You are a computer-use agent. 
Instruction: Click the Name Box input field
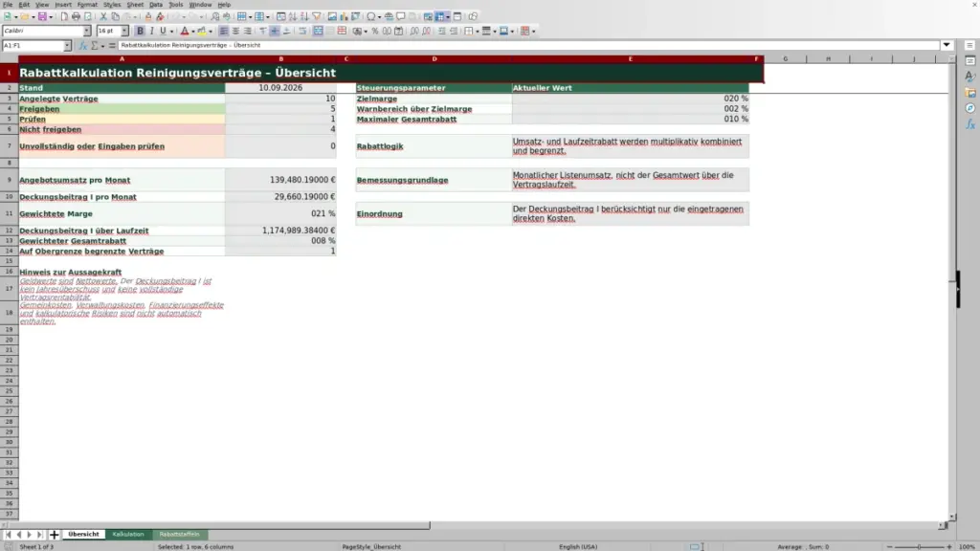click(x=33, y=46)
